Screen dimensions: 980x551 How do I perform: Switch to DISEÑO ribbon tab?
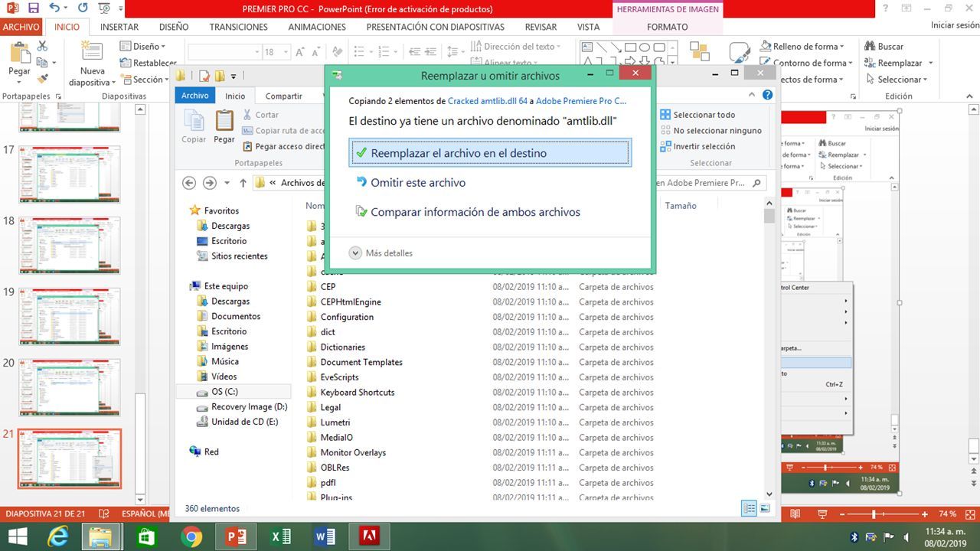click(x=174, y=27)
